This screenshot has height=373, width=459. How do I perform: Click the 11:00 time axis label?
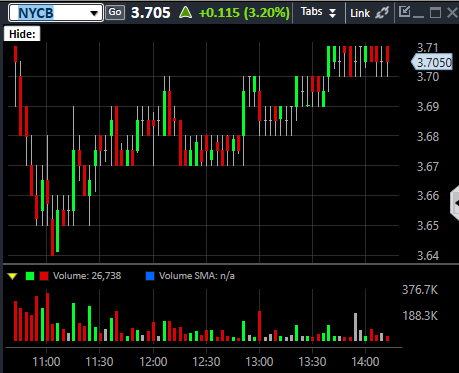point(46,362)
